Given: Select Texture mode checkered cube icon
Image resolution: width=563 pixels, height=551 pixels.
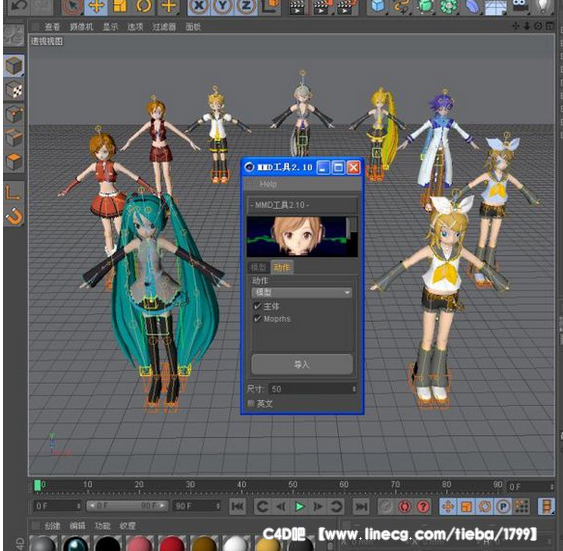Looking at the screenshot, I should coord(14,90).
